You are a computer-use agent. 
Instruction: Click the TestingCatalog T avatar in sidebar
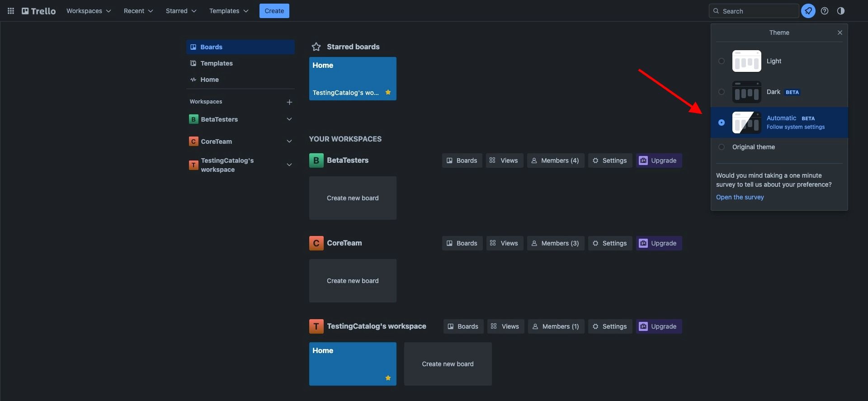click(x=193, y=165)
